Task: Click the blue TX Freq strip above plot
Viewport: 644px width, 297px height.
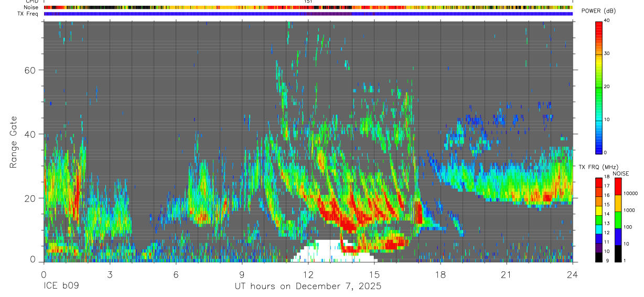Action: (308, 14)
